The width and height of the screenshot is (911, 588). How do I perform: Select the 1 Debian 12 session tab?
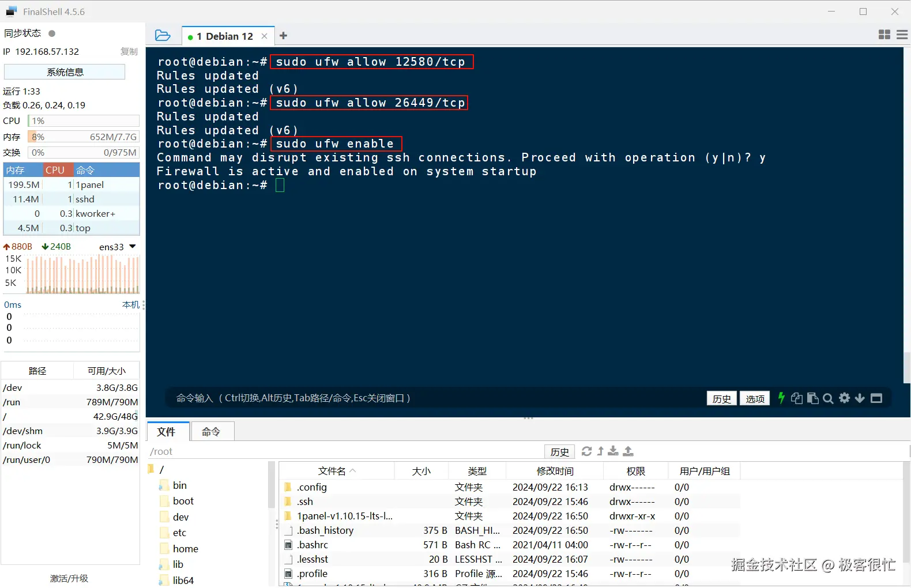[x=229, y=36]
